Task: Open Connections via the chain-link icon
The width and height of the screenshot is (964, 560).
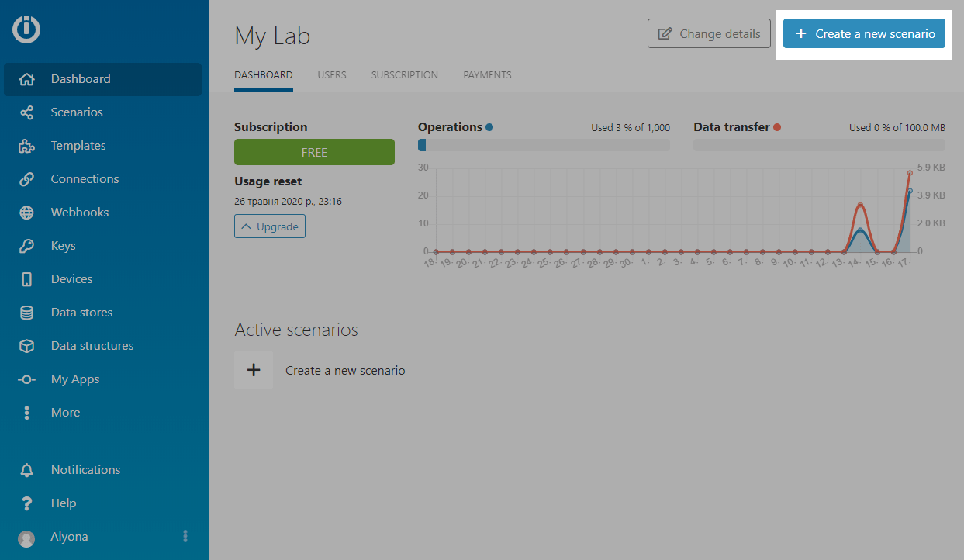Action: pyautogui.click(x=26, y=179)
